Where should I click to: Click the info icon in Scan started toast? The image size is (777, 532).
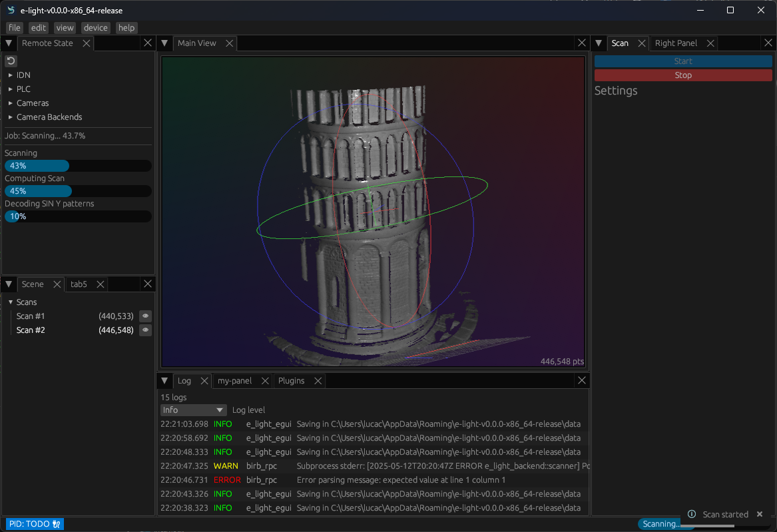(x=692, y=514)
